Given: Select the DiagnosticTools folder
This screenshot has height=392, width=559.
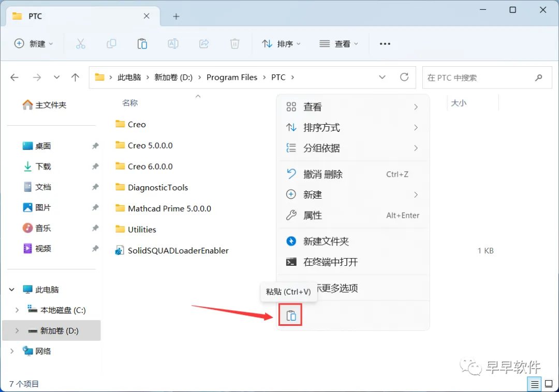Looking at the screenshot, I should (152, 188).
